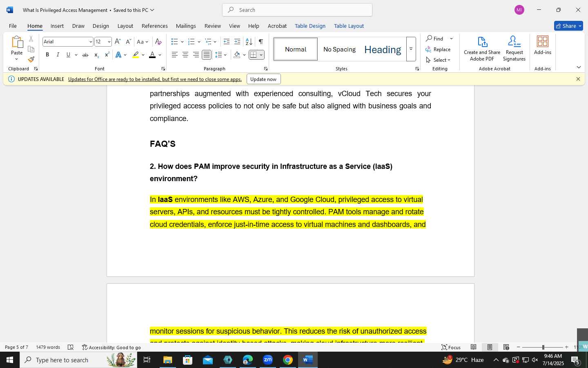
Task: Toggle Underline formatting
Action: click(x=68, y=55)
